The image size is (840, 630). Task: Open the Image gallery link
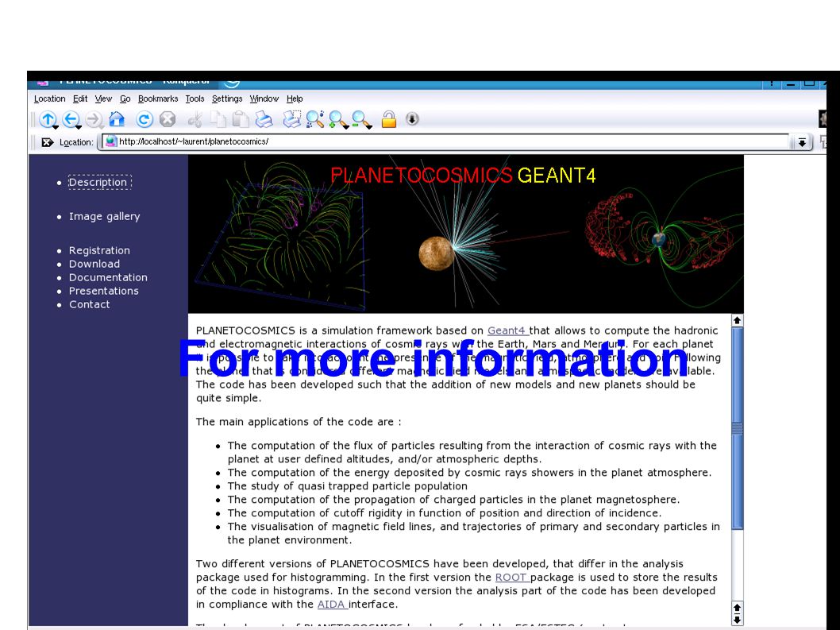[x=105, y=216]
